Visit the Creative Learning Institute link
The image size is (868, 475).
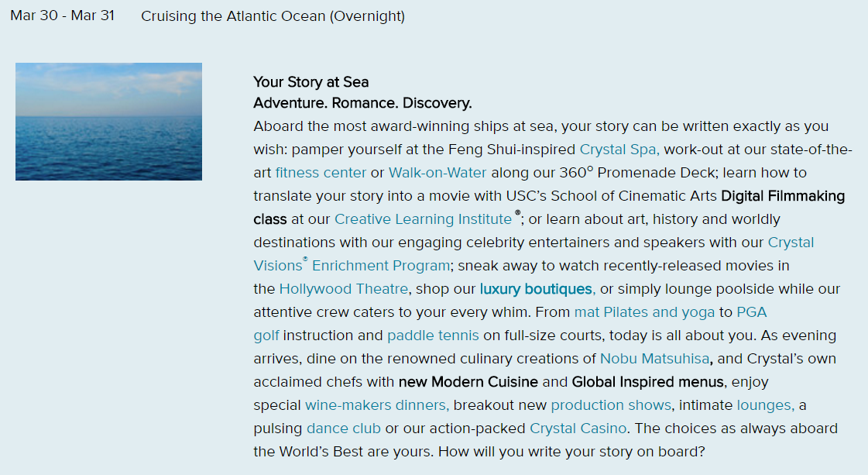tap(423, 219)
